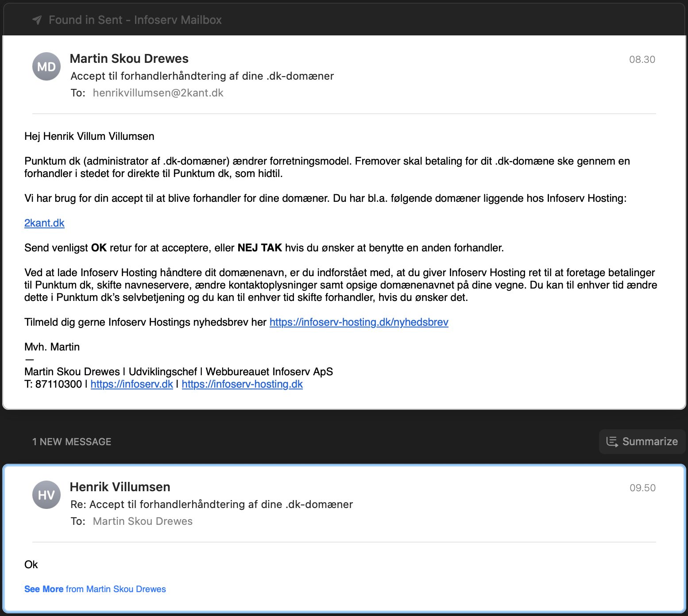
Task: Click the paper plane Sent icon
Action: point(37,20)
